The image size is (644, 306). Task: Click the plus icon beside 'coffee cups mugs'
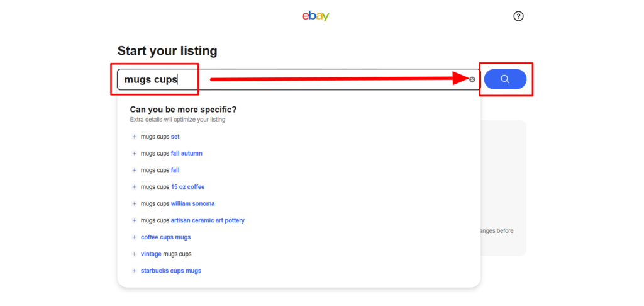point(134,237)
